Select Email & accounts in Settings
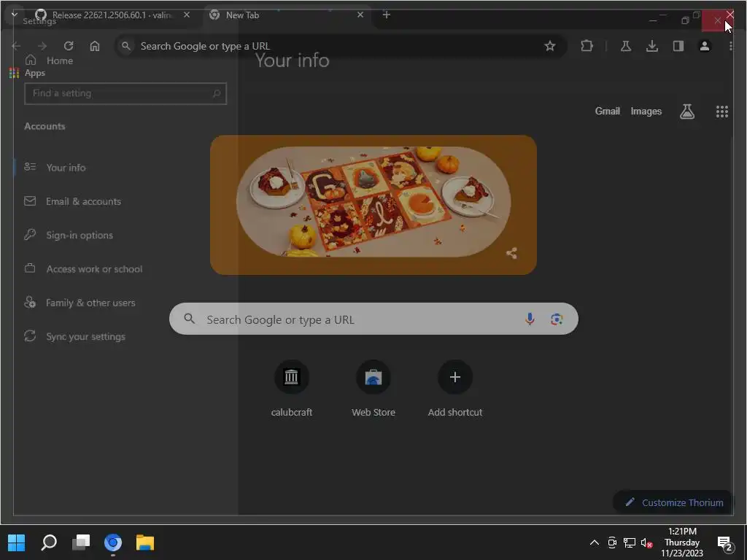 click(x=83, y=201)
